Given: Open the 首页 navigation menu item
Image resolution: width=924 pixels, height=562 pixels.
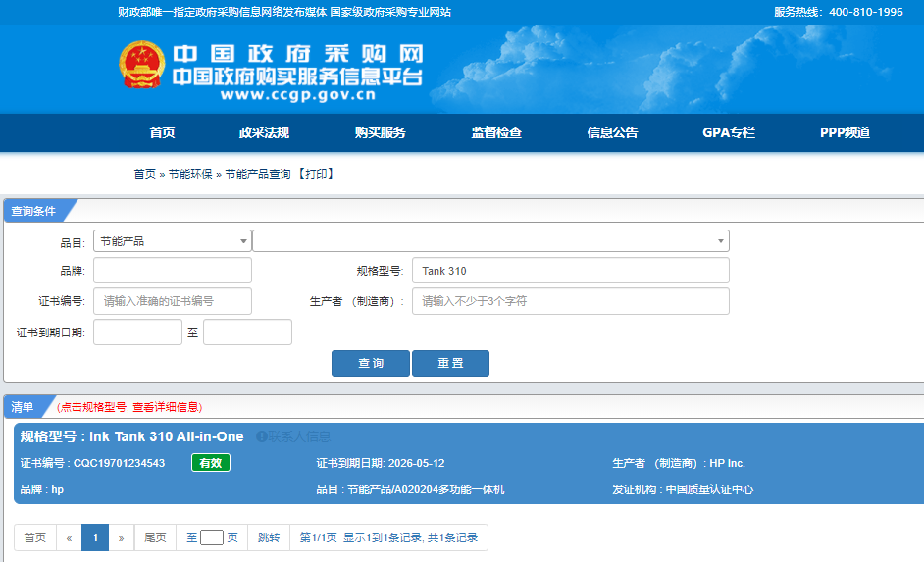Looking at the screenshot, I should (162, 132).
